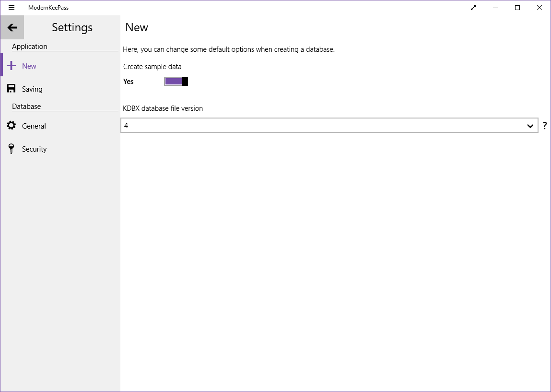Click the floppy disk Saving icon
The width and height of the screenshot is (551, 392).
pyautogui.click(x=12, y=89)
